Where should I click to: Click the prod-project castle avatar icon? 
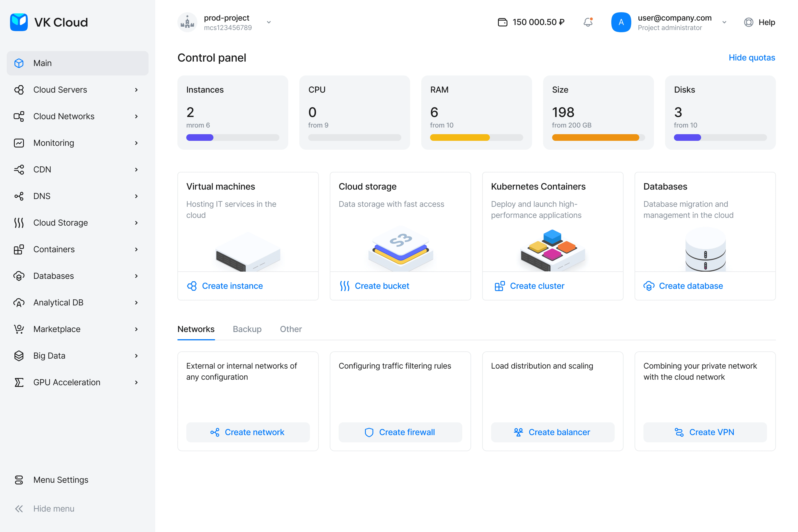tap(187, 22)
